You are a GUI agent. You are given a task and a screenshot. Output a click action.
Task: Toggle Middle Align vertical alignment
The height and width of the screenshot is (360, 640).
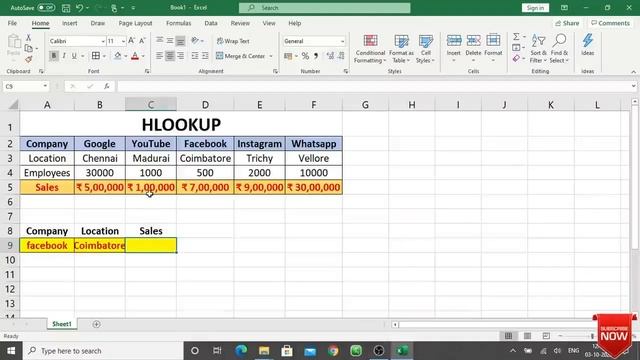170,40
